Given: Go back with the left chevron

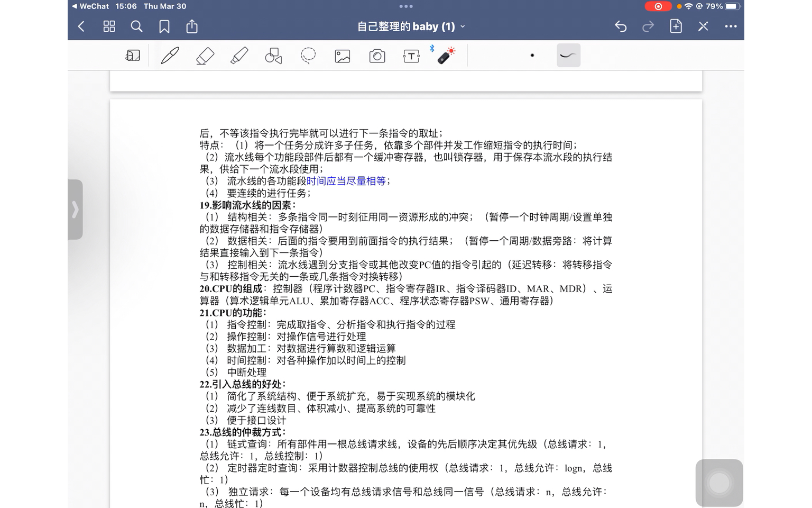Looking at the screenshot, I should pos(81,26).
